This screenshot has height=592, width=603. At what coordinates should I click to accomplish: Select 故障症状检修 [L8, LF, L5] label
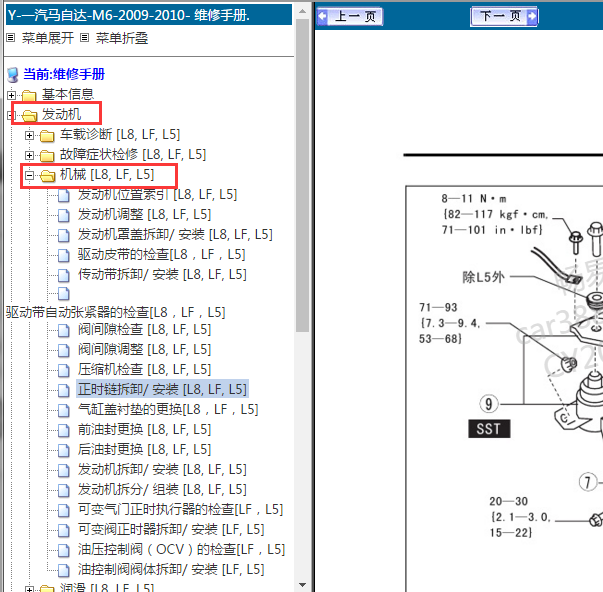point(133,154)
